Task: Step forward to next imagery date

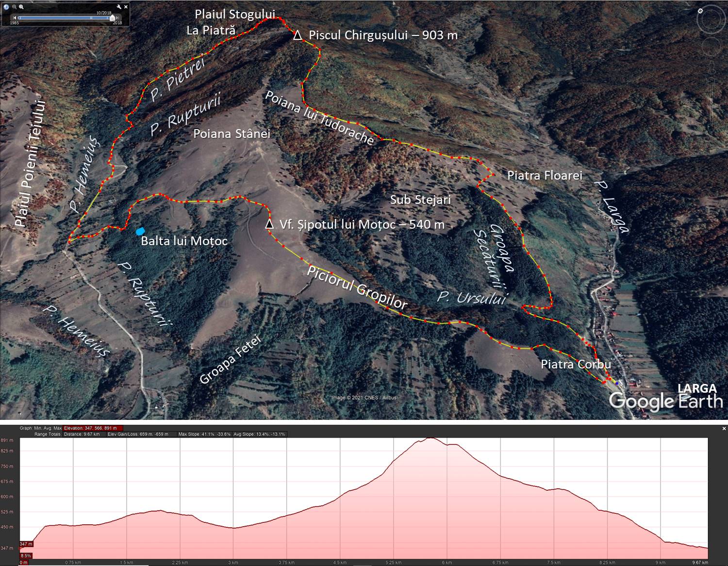Action: [x=118, y=18]
